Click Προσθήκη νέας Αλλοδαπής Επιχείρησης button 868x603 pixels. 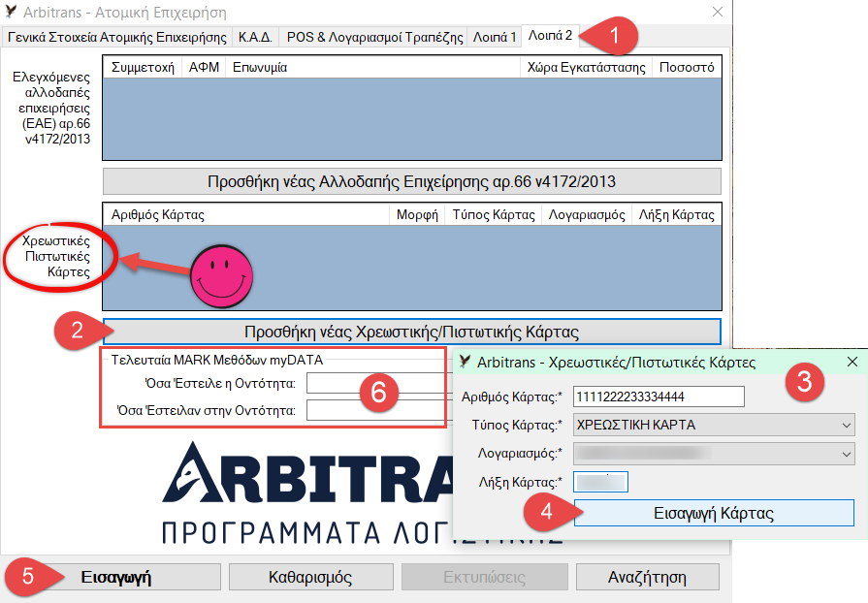[x=412, y=181]
